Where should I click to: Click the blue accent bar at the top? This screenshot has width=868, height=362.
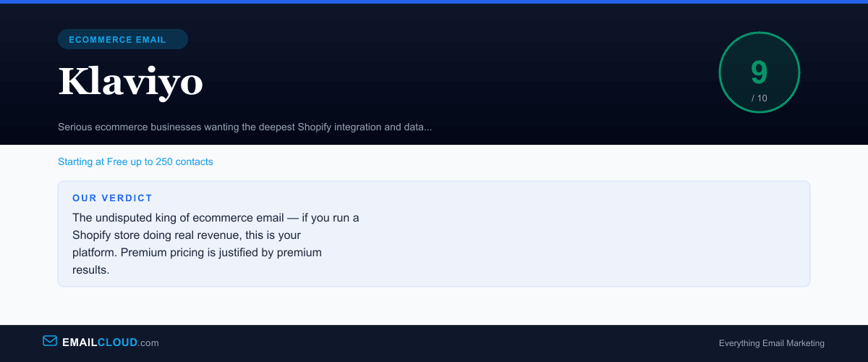(x=434, y=1)
